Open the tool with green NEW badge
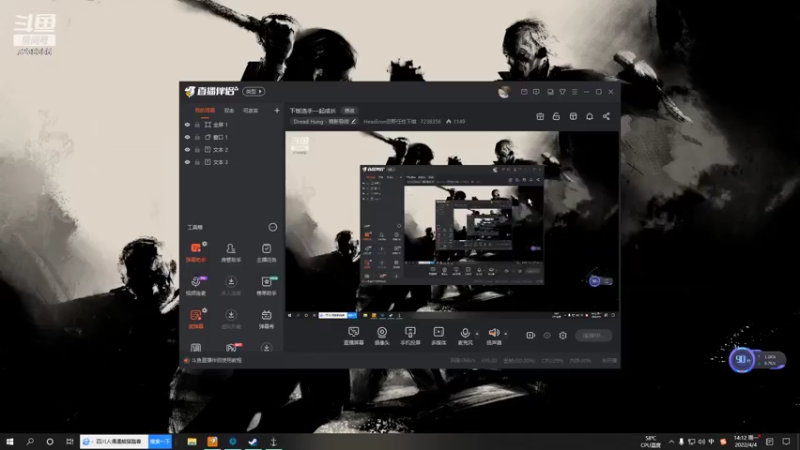Image resolution: width=800 pixels, height=450 pixels. (266, 286)
